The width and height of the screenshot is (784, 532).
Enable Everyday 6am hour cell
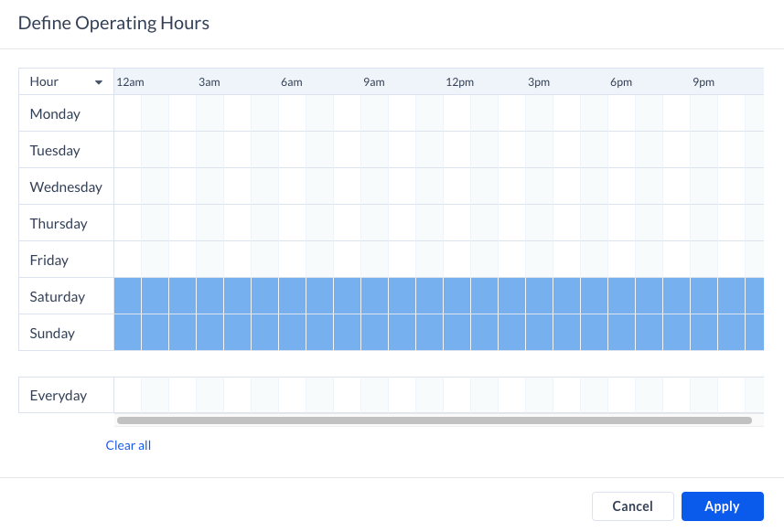292,395
